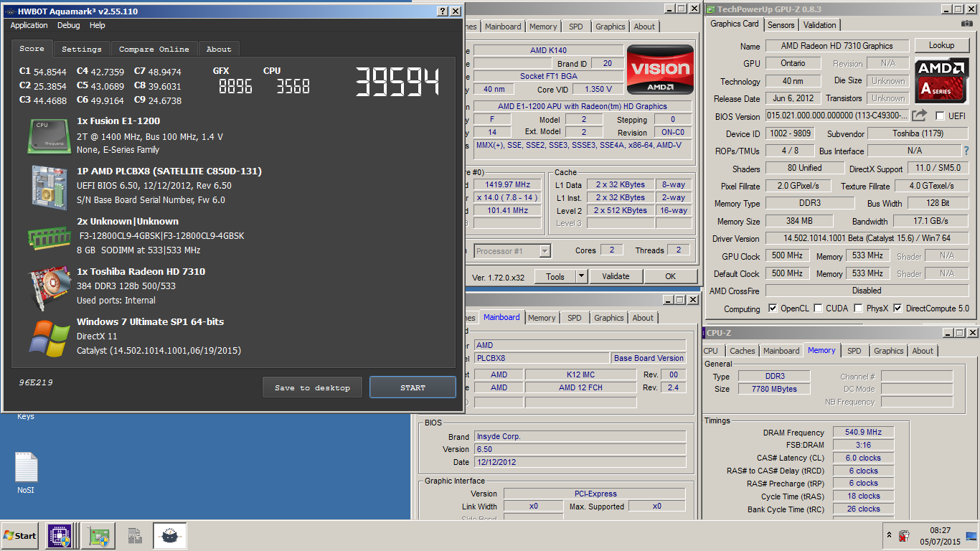Screen dimensions: 980x551
Task: Take a screenshot with GPU-Z camera icon
Action: coord(967,24)
